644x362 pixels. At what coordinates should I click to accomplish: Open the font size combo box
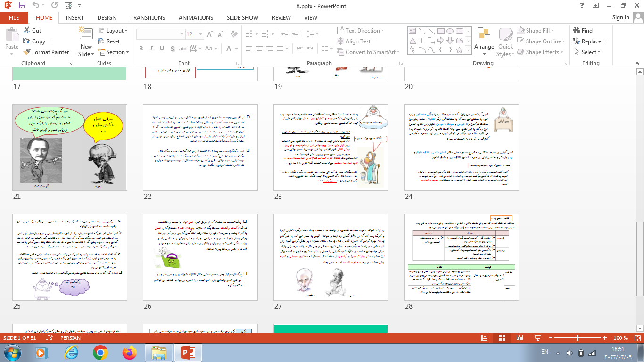coord(194,34)
